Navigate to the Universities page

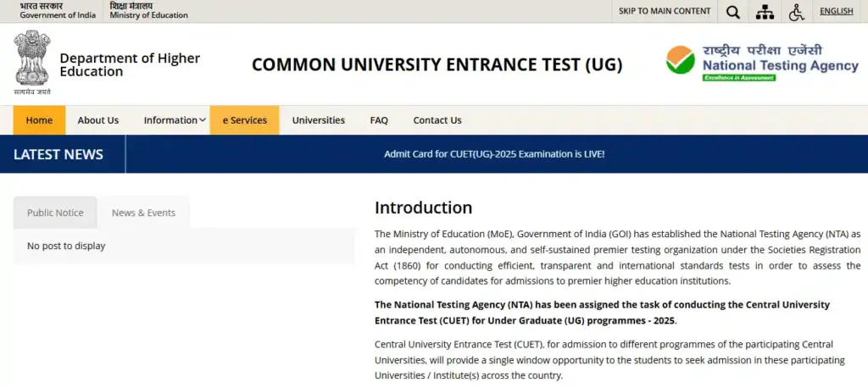click(x=319, y=120)
